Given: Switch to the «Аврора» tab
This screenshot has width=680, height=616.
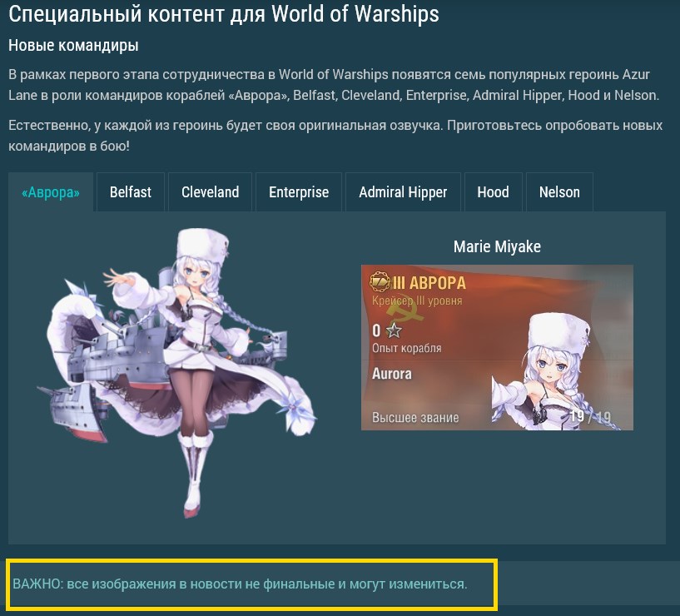Looking at the screenshot, I should coord(51,191).
